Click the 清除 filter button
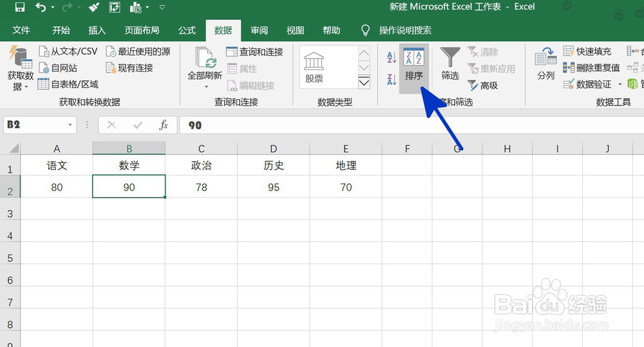Image resolution: width=644 pixels, height=347 pixels. [483, 52]
